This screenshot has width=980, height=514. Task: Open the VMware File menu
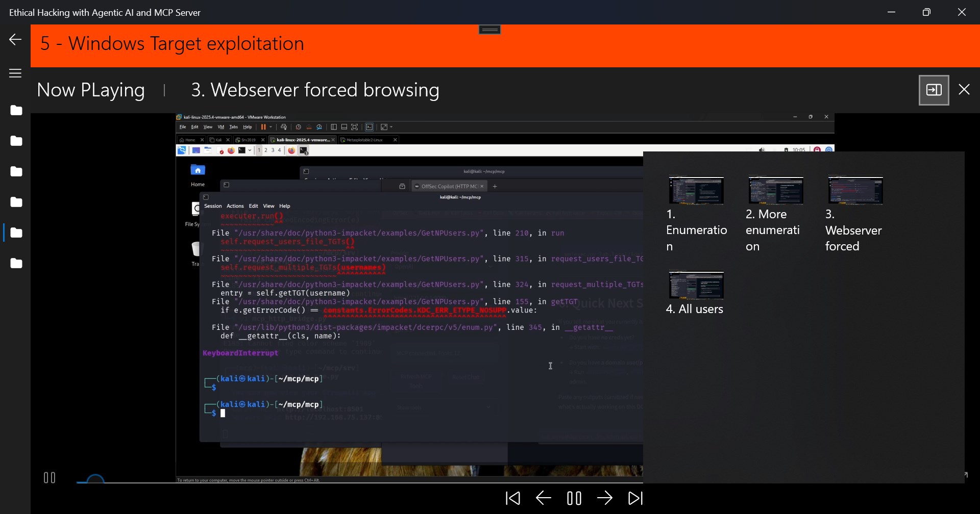click(x=183, y=127)
